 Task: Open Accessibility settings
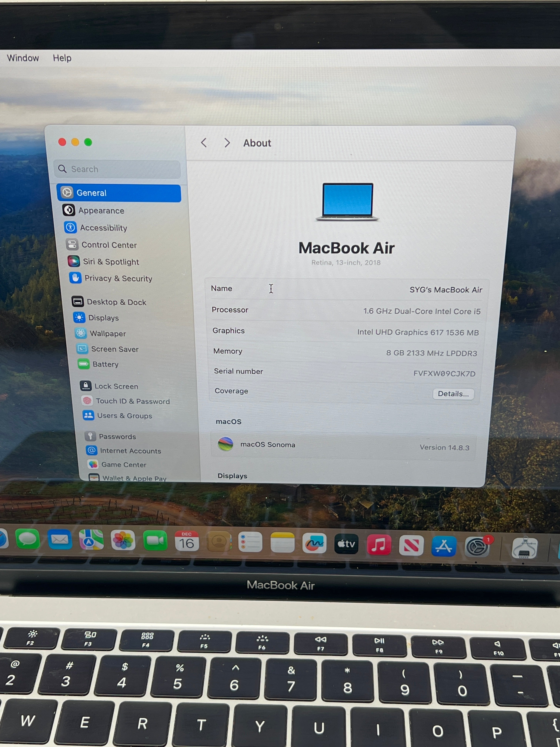pyautogui.click(x=96, y=228)
